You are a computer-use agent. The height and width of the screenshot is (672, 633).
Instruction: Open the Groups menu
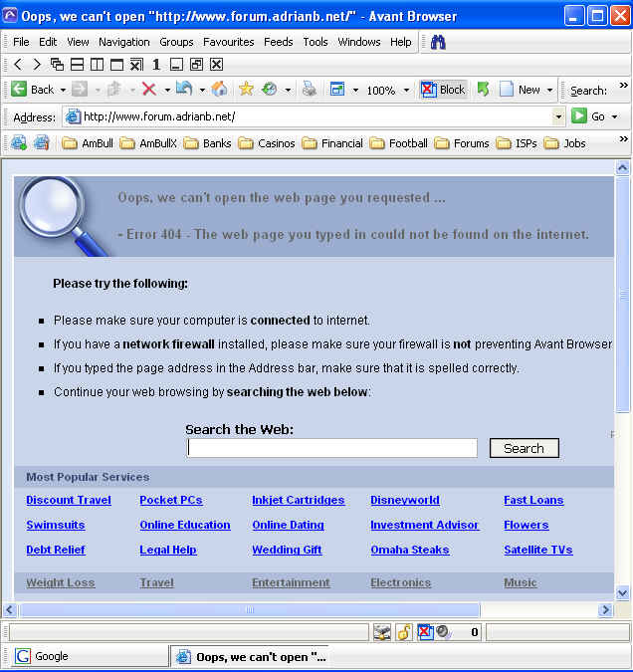pos(176,42)
